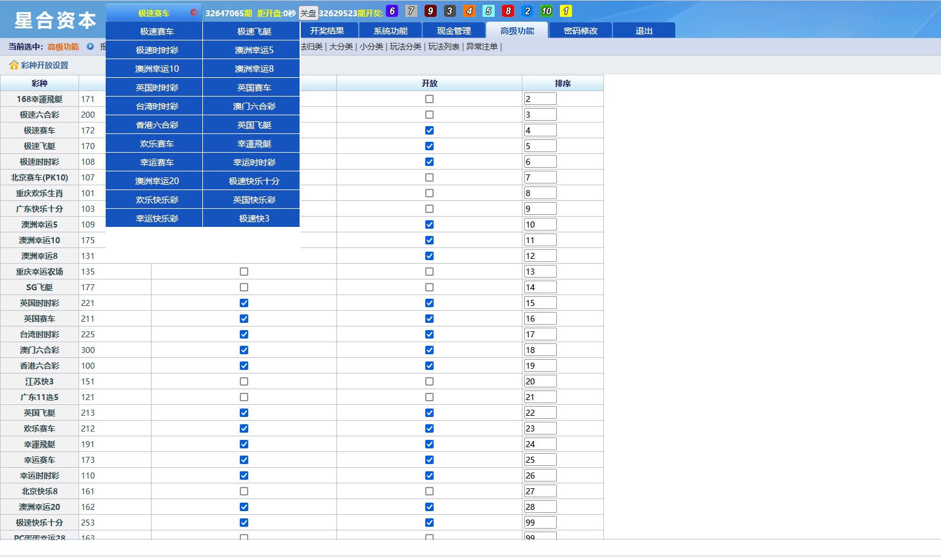Choose 香港六合彩 in the open dropdown menu
This screenshot has height=560, width=941.
pos(156,125)
